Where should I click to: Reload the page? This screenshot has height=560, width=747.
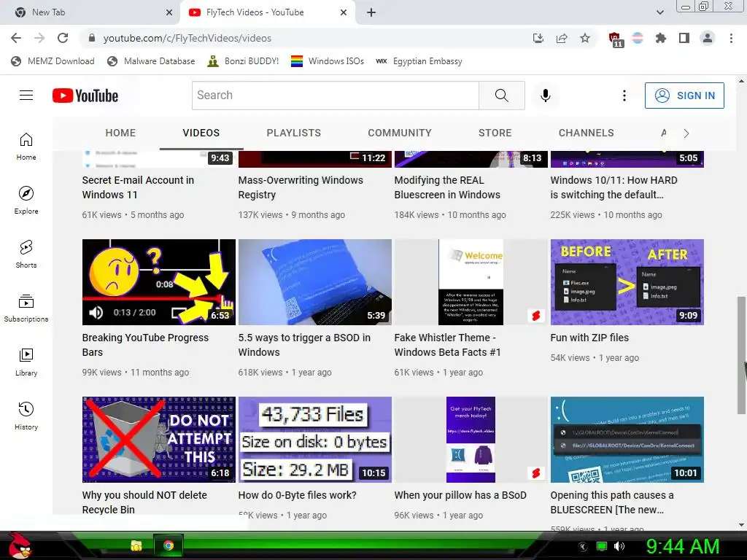point(63,38)
